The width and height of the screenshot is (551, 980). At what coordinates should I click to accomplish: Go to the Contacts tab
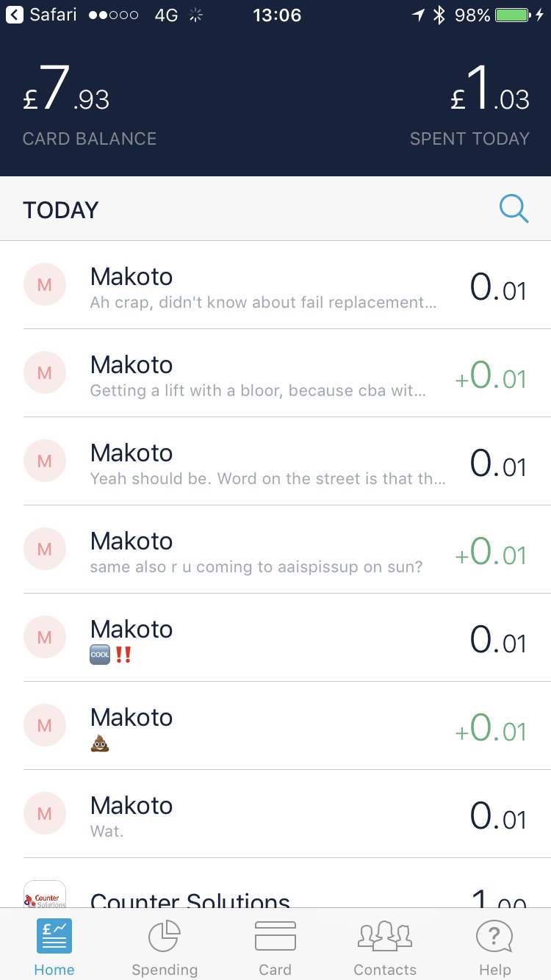385,948
